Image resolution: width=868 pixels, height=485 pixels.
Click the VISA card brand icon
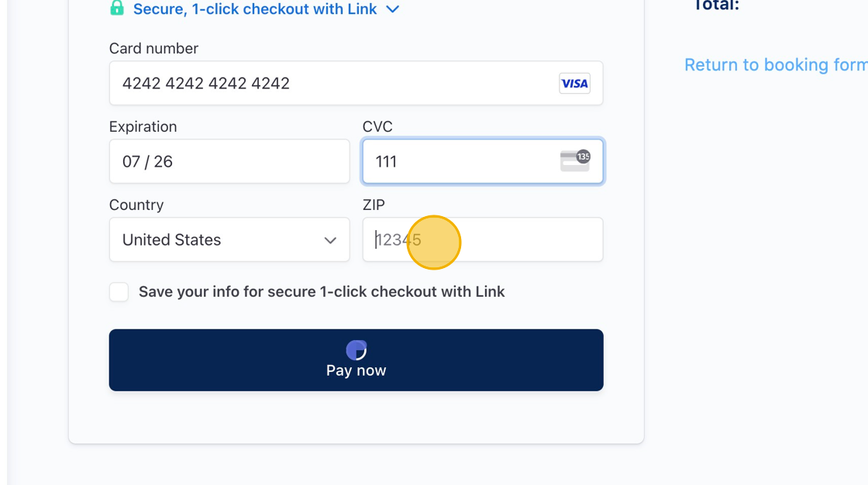coord(574,84)
